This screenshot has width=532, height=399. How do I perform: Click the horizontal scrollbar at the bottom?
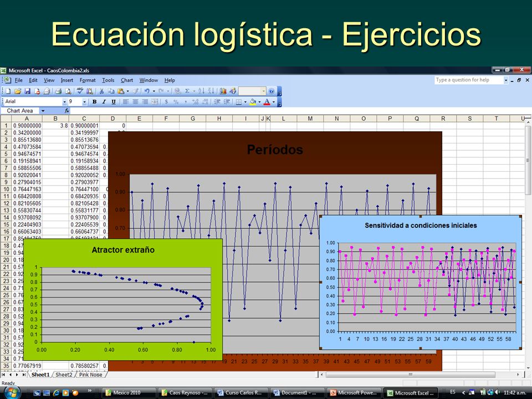[411, 375]
